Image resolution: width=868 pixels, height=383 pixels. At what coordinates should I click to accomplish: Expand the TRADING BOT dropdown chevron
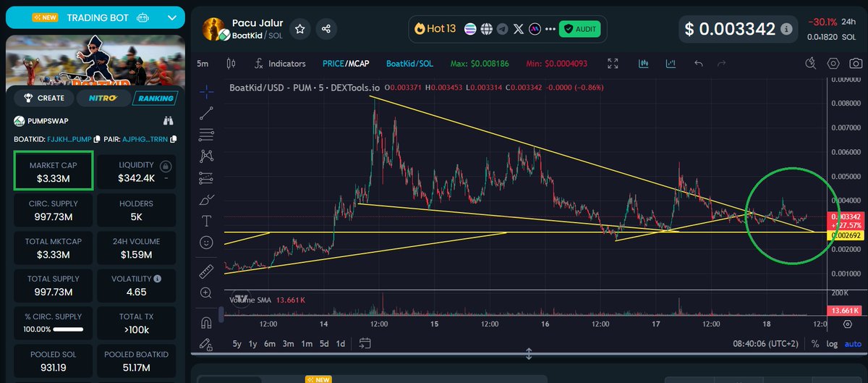(x=171, y=17)
